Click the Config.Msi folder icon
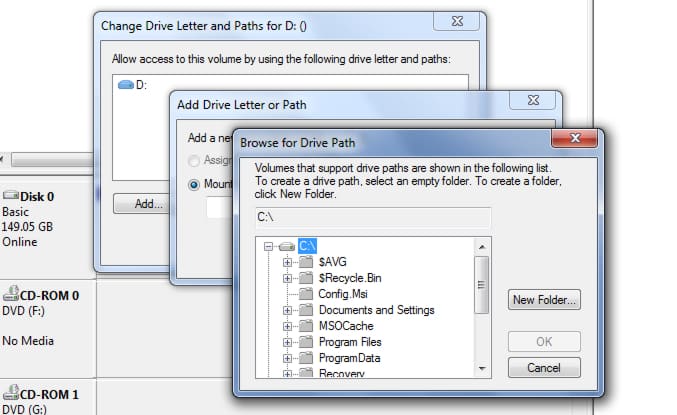The width and height of the screenshot is (677, 415). point(306,294)
